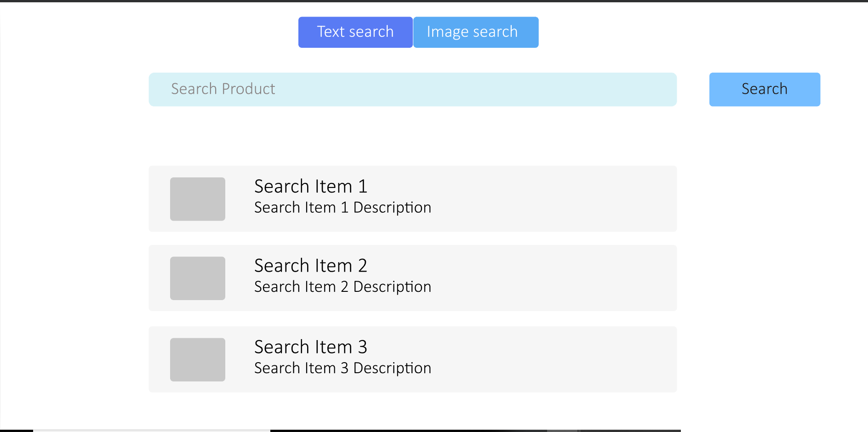Open the Search Item 2 thumbnail

tap(198, 278)
